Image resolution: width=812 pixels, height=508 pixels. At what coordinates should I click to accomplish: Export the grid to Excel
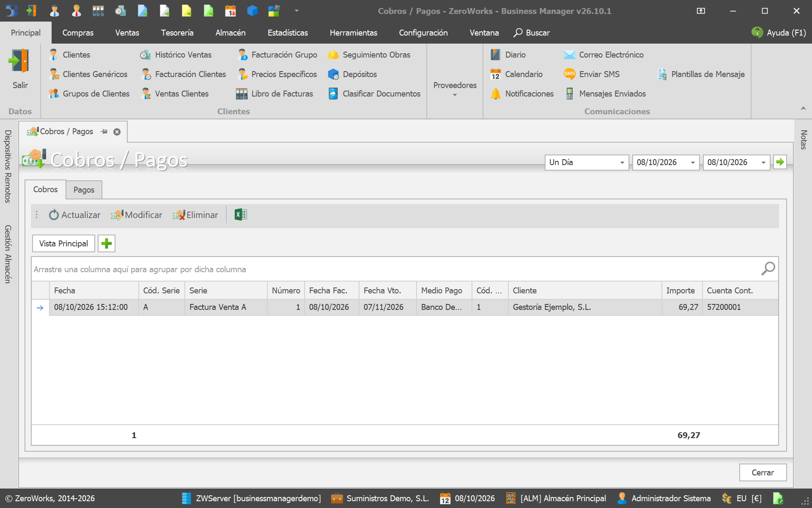(241, 215)
